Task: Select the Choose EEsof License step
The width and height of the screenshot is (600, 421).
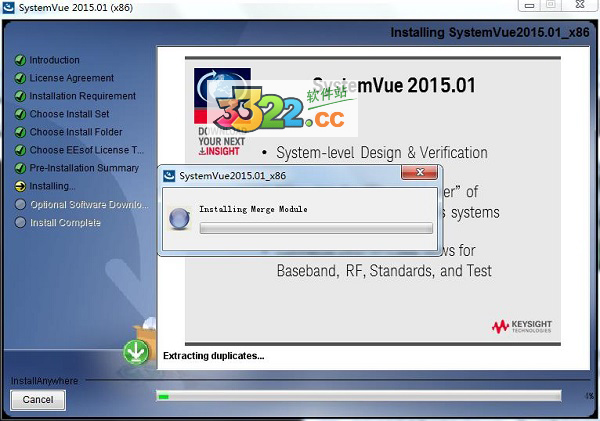Action: tap(87, 150)
